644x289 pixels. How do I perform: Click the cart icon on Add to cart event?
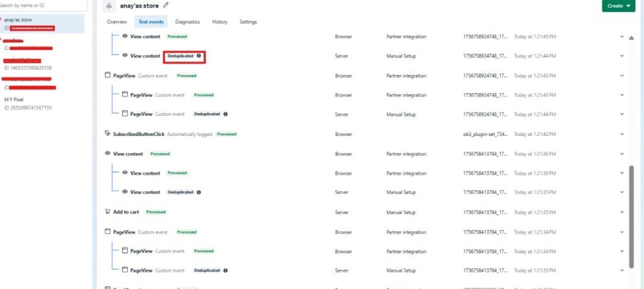pos(107,212)
